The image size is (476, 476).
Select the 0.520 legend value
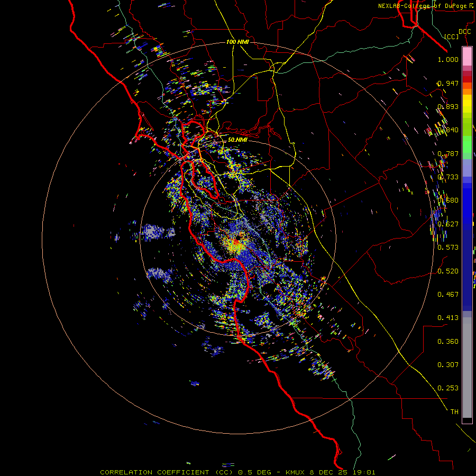coord(448,271)
